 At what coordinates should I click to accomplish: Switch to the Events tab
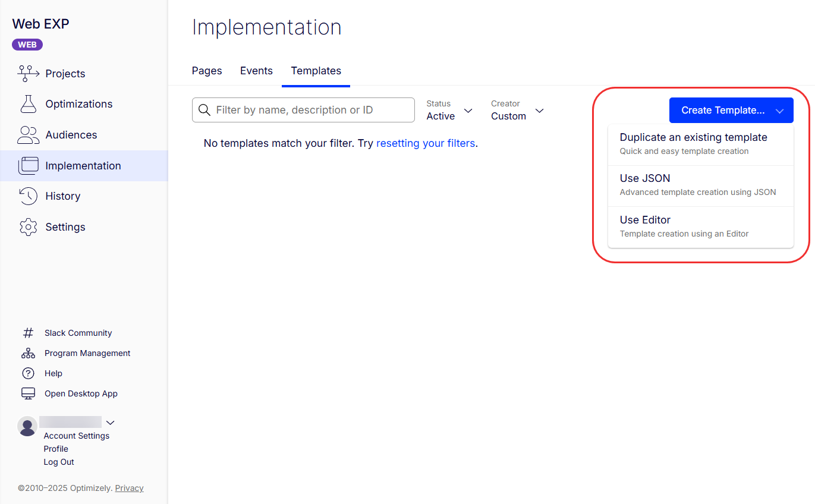(x=256, y=71)
